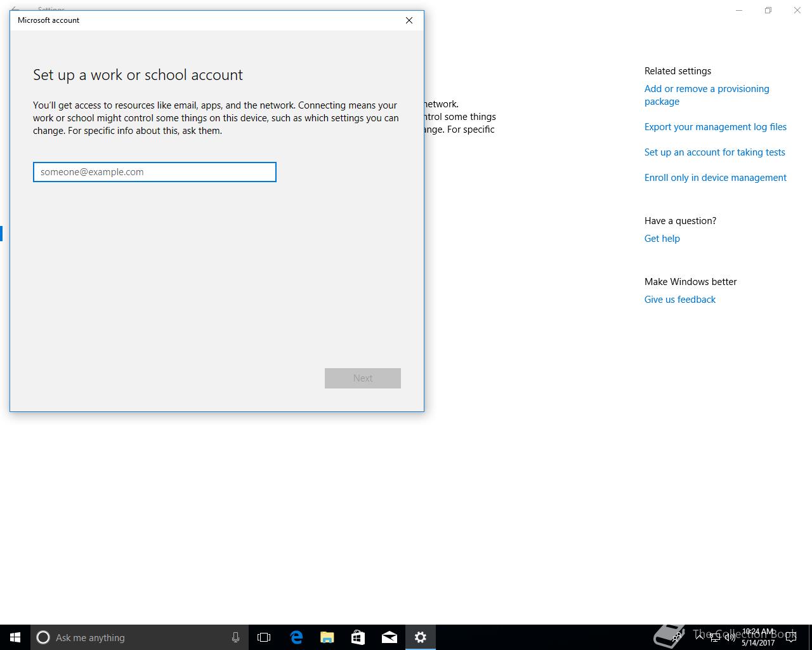
Task: Click the Cortana circle icon
Action: [43, 637]
